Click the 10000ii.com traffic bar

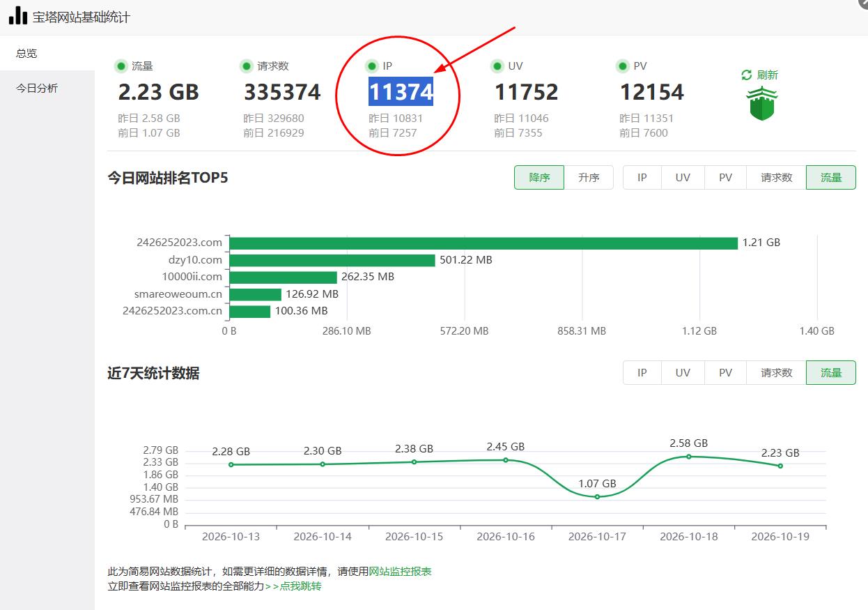(x=284, y=277)
